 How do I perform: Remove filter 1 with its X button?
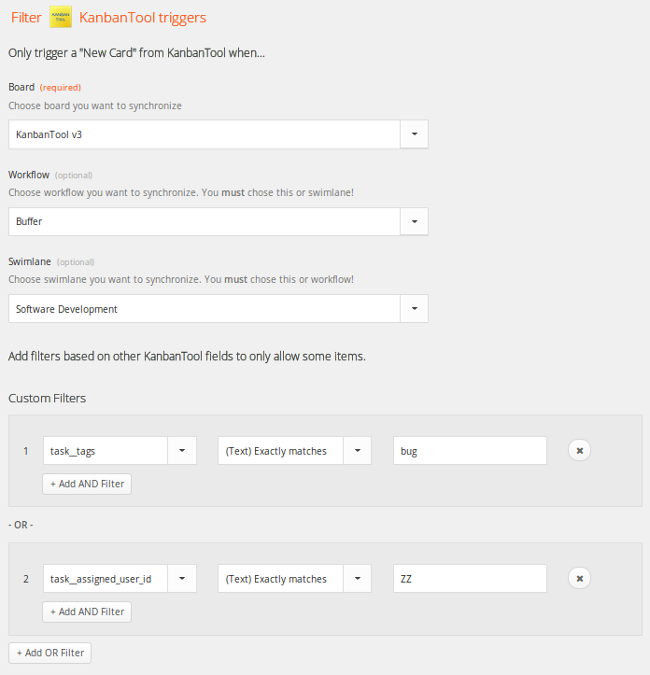[x=579, y=451]
